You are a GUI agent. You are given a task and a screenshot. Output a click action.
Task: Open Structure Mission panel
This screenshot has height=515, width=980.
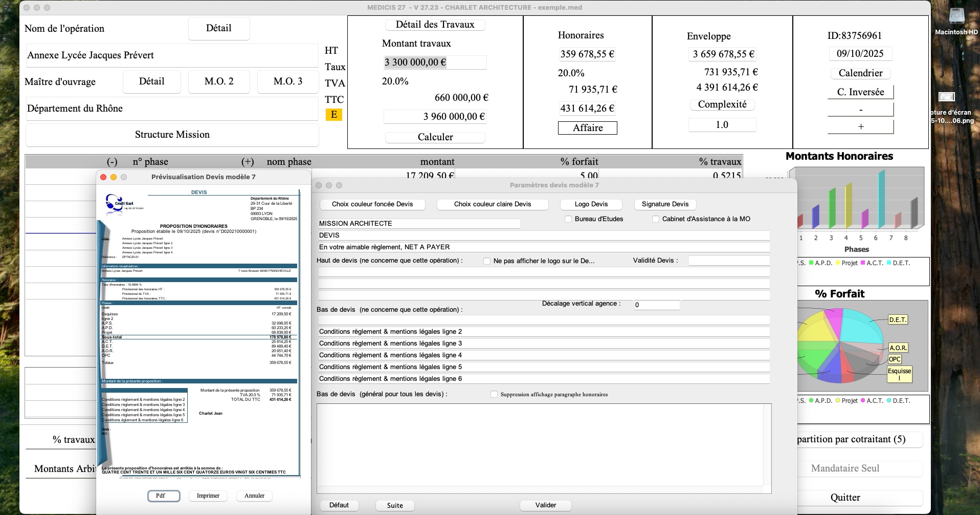click(x=172, y=135)
